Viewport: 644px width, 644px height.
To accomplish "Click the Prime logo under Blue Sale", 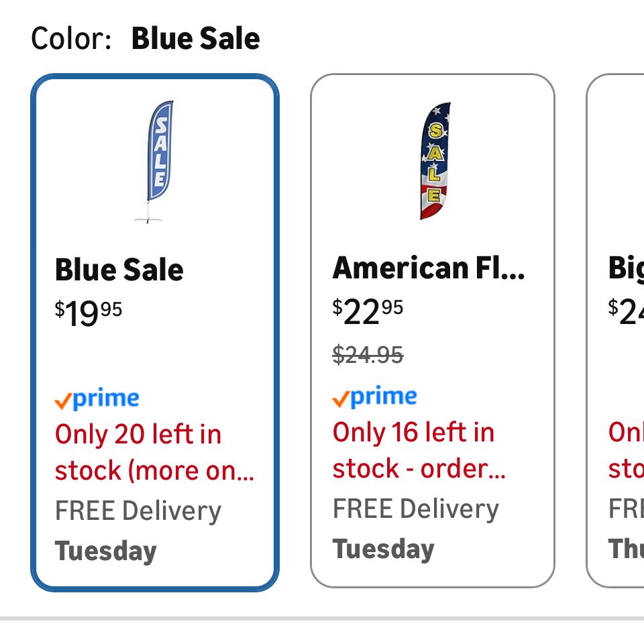I will (x=97, y=400).
